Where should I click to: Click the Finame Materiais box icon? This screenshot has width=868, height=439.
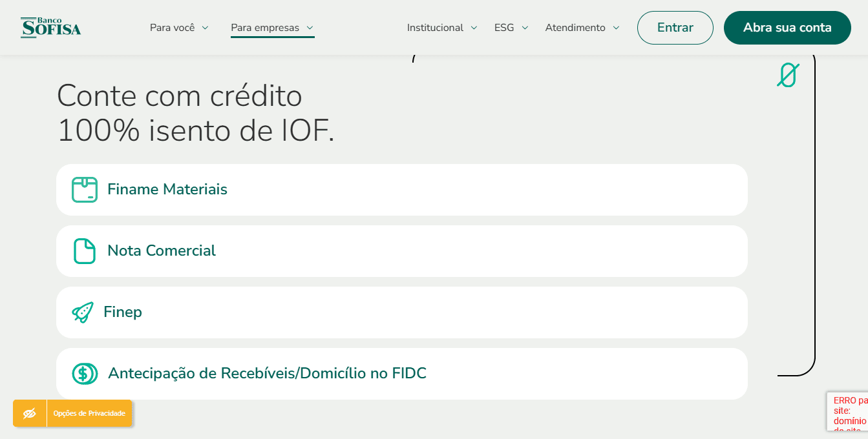coord(84,190)
